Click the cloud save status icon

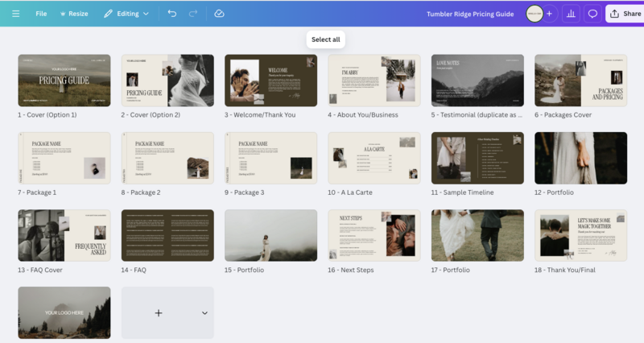[219, 14]
